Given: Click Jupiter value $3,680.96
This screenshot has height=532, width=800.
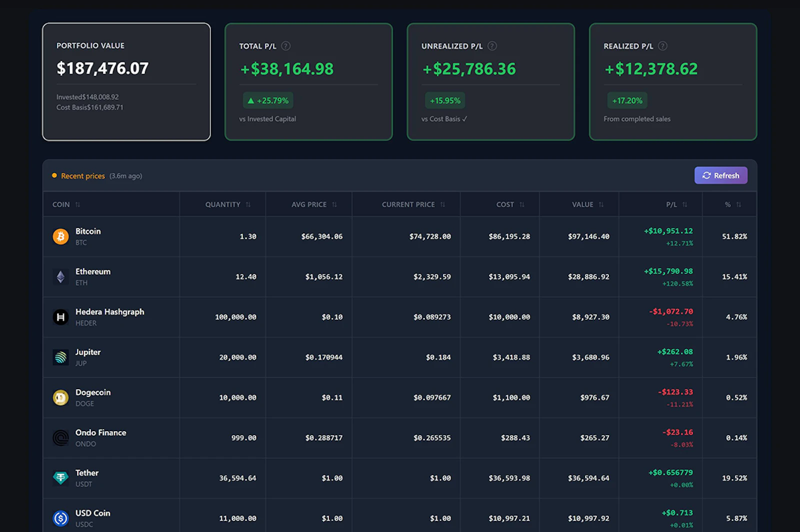Looking at the screenshot, I should pos(590,358).
